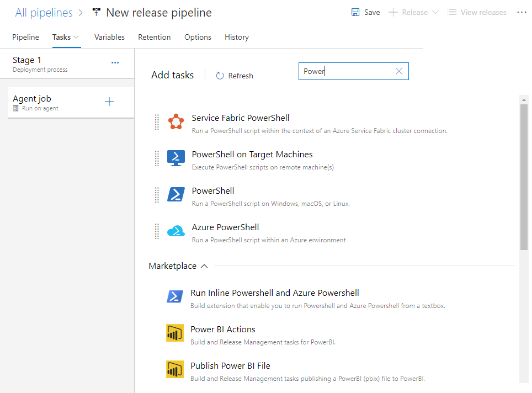This screenshot has width=532, height=393.
Task: Select Power BI Actions title
Action: click(222, 329)
